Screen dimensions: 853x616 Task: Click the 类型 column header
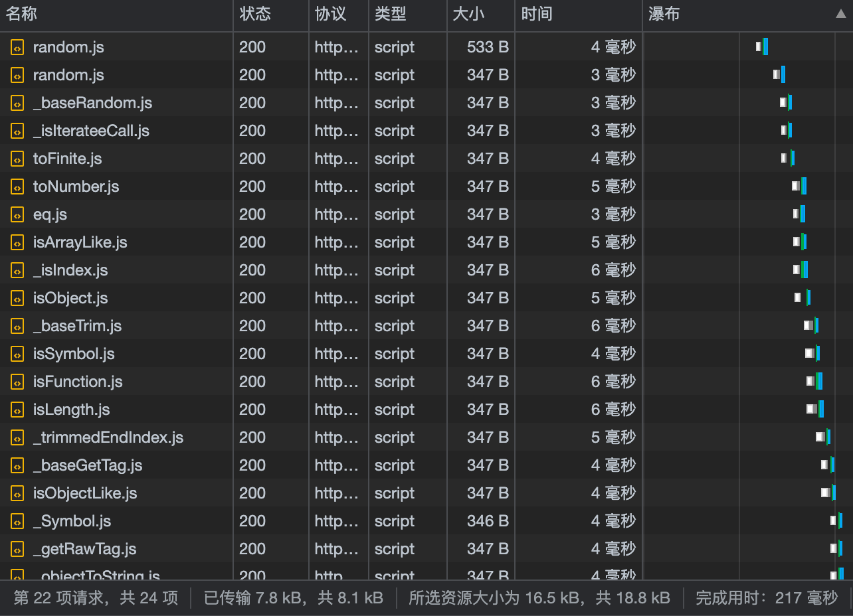point(390,14)
